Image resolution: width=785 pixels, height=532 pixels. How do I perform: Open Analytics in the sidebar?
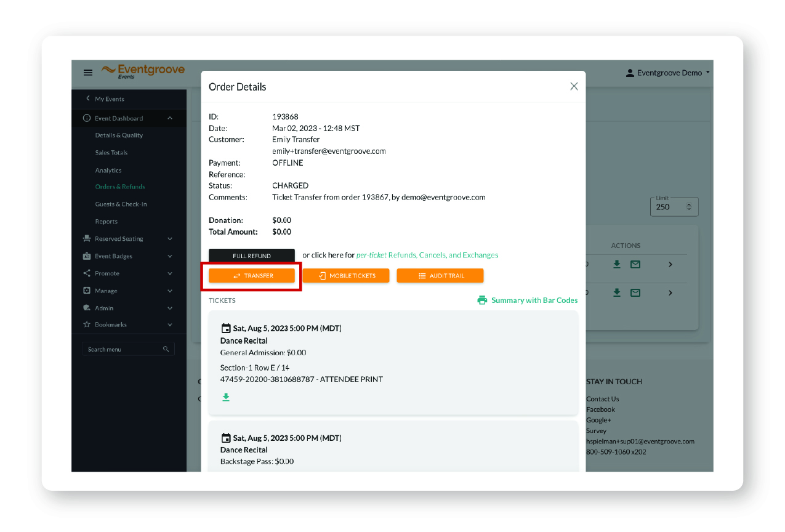coord(108,171)
